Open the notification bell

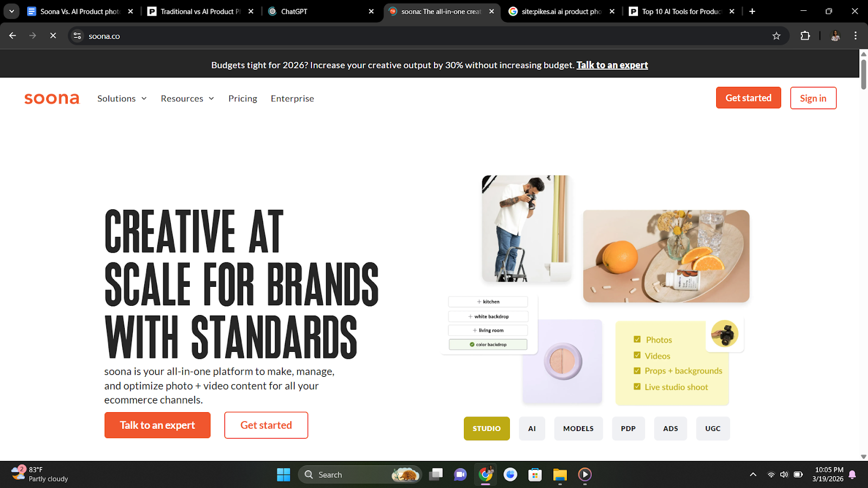(852, 474)
